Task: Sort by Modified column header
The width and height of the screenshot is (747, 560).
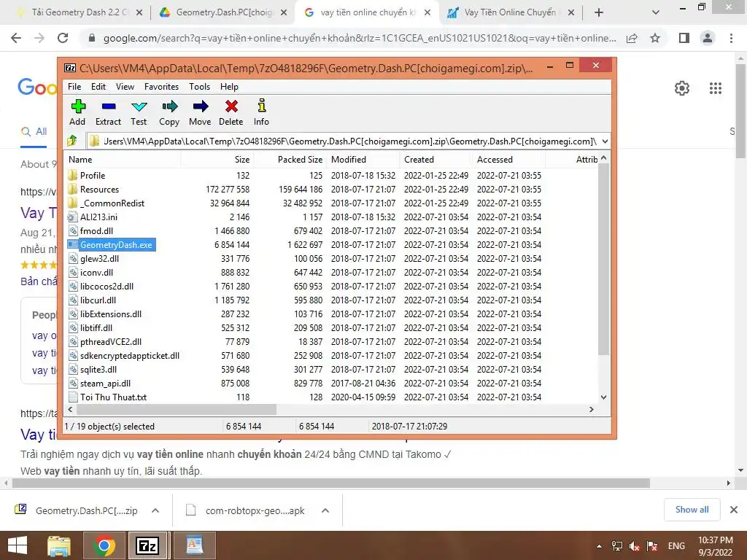Action: 363,160
